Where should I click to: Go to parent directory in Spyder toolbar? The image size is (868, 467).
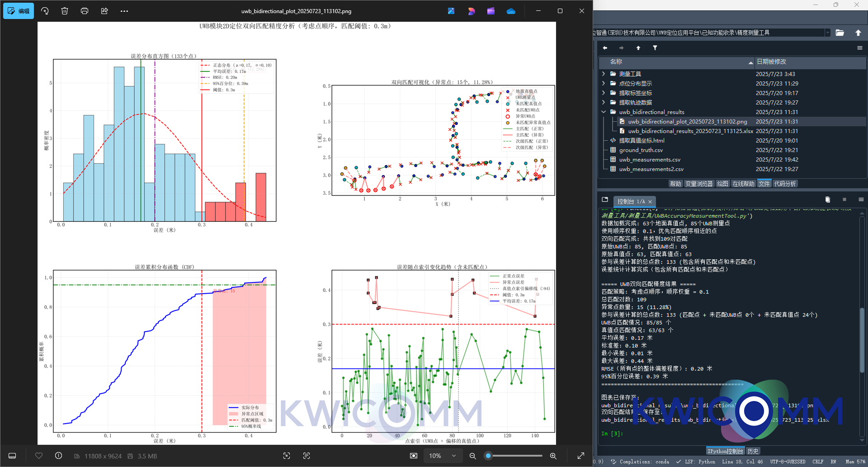(858, 33)
